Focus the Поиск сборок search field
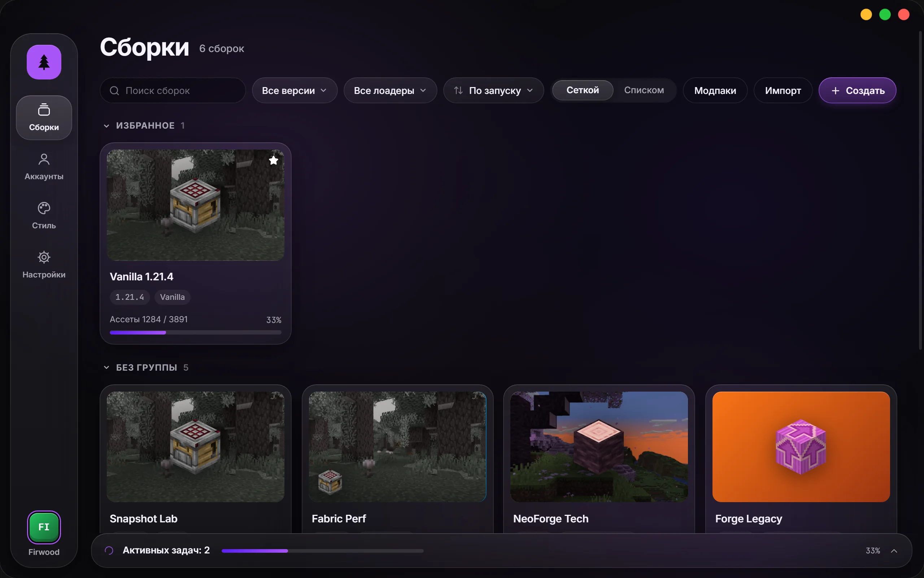 pyautogui.click(x=173, y=91)
